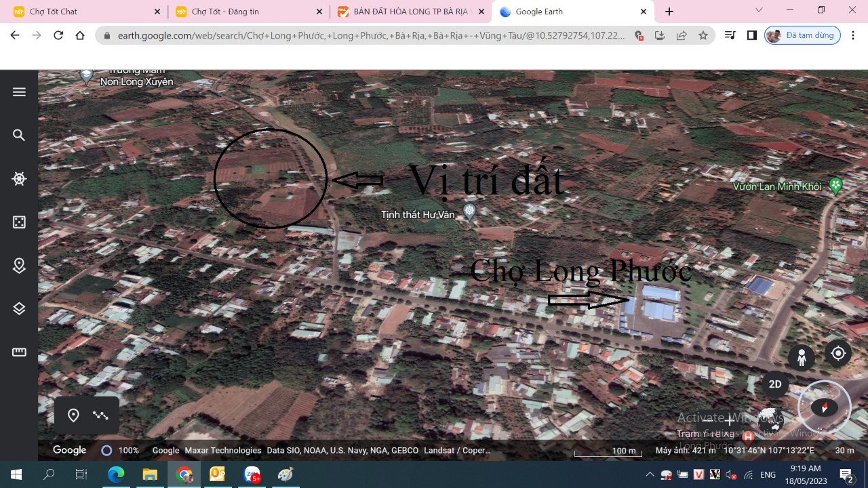Open Voyager ship wheel icon
Image resolution: width=868 pixels, height=488 pixels.
tap(19, 179)
